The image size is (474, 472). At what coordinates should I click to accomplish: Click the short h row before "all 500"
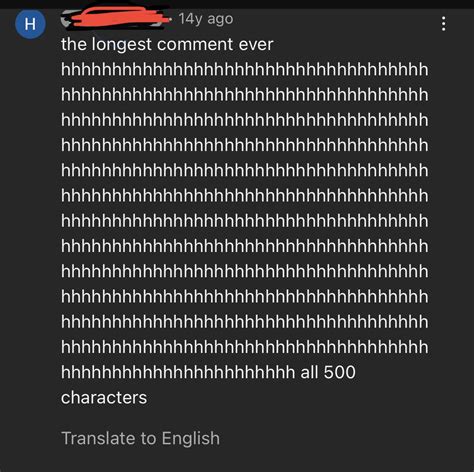click(178, 372)
